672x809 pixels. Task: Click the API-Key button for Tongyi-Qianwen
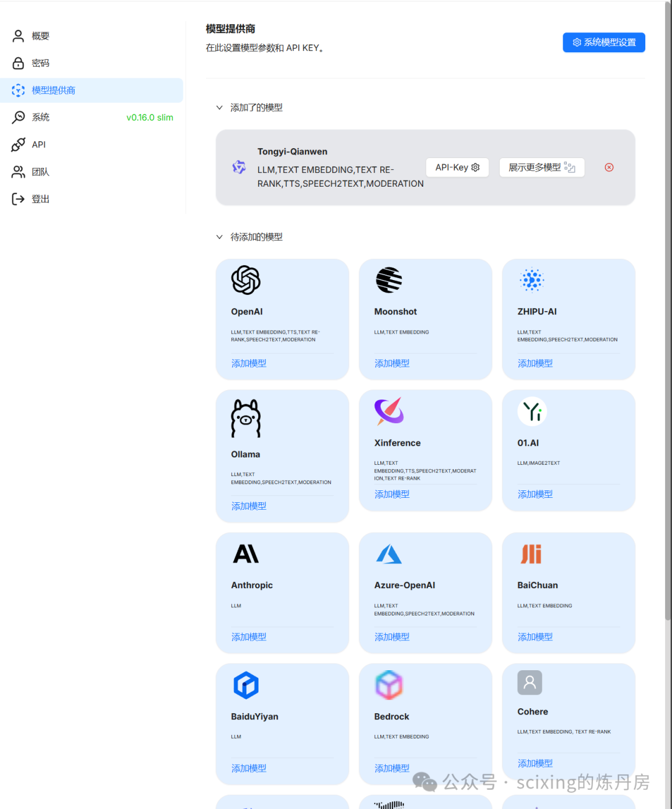click(x=457, y=167)
